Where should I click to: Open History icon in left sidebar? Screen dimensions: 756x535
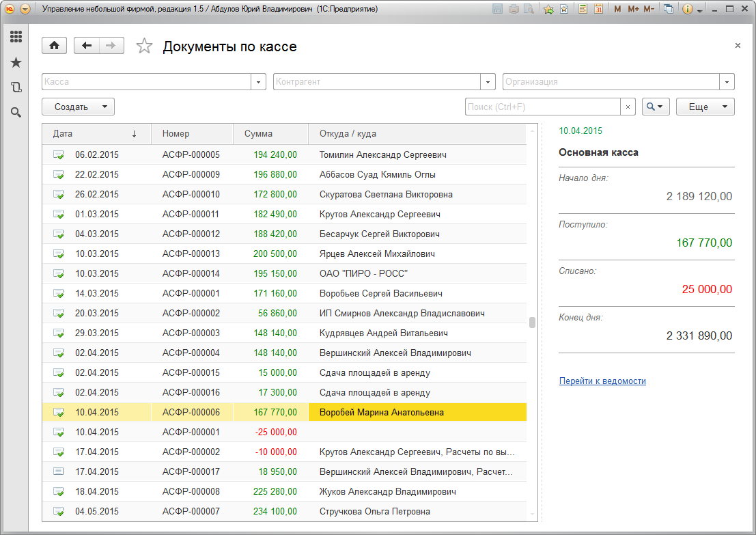[x=16, y=87]
